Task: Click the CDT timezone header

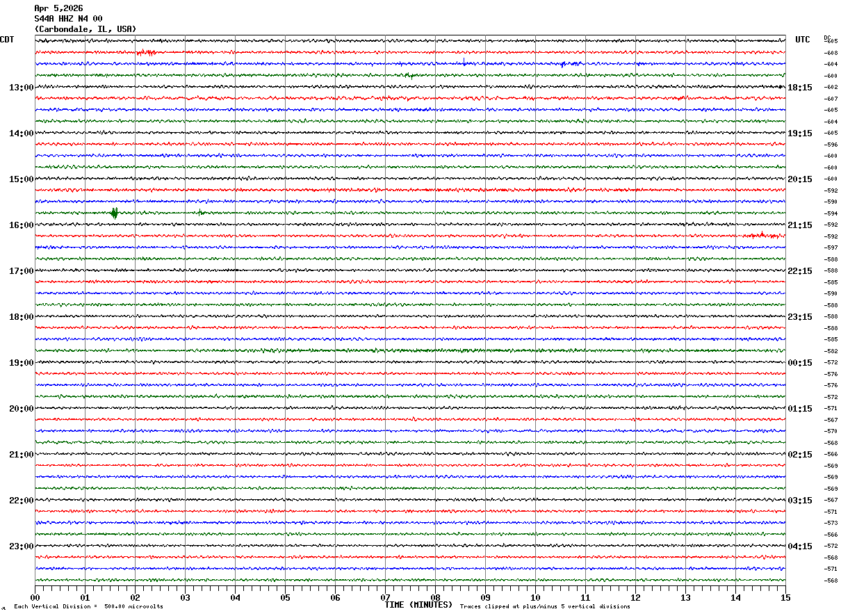Action: coord(7,40)
